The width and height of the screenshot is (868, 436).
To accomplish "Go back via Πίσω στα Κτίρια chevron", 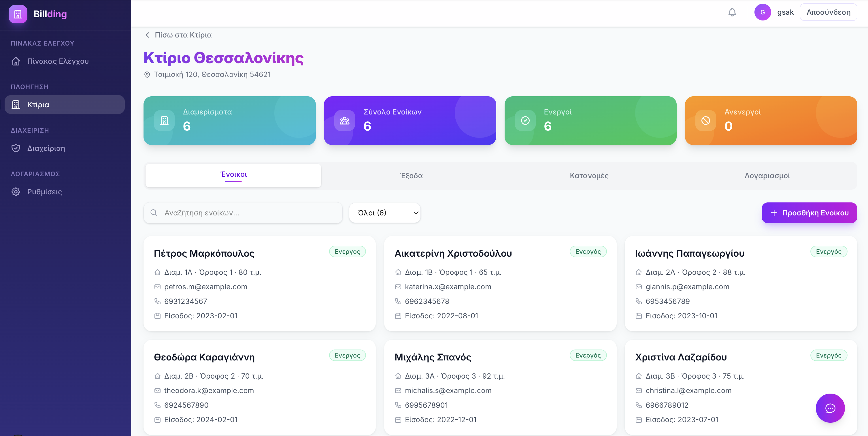I will click(148, 35).
